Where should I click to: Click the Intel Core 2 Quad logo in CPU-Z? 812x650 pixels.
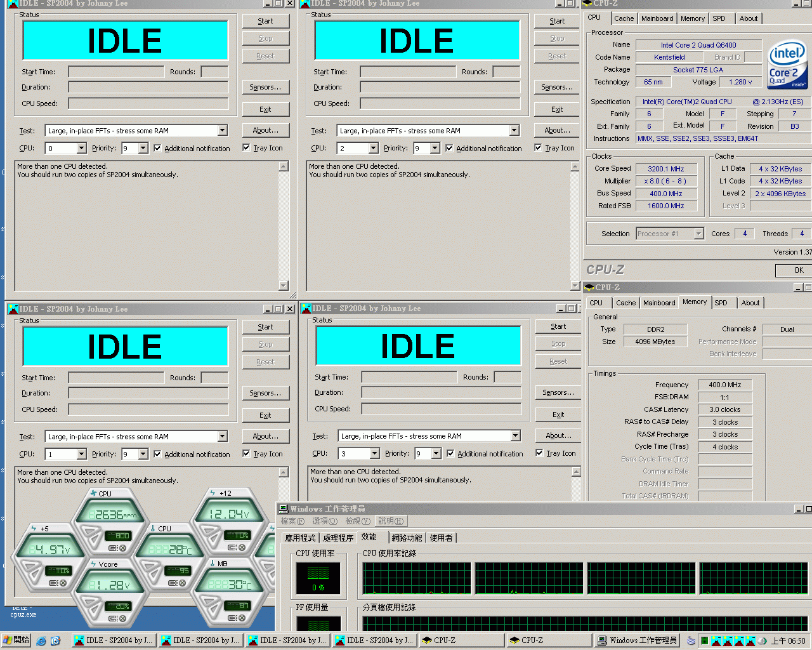(x=787, y=65)
